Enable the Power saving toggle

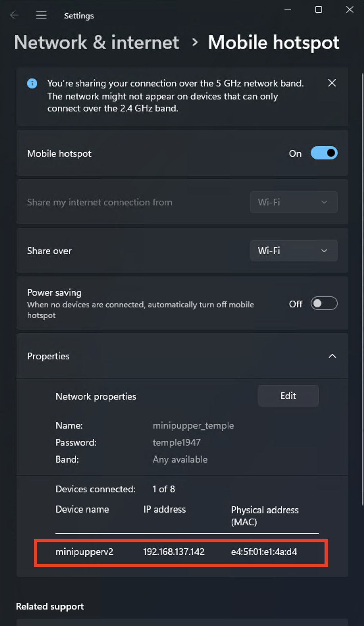click(324, 304)
